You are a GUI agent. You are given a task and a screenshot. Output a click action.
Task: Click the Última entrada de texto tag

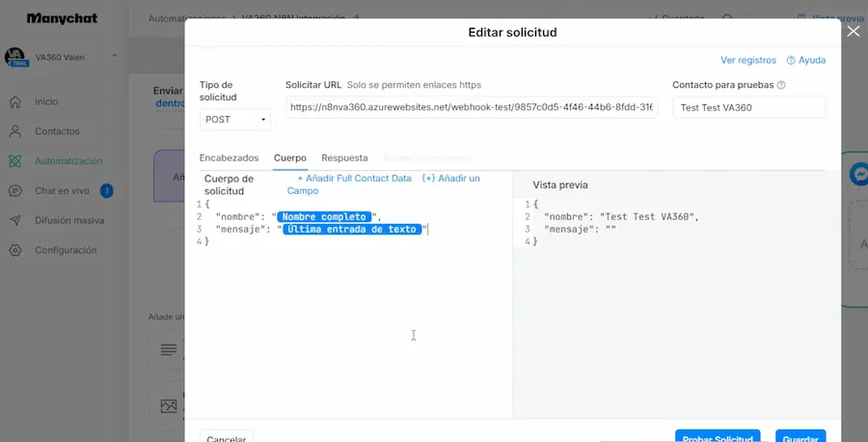click(352, 230)
